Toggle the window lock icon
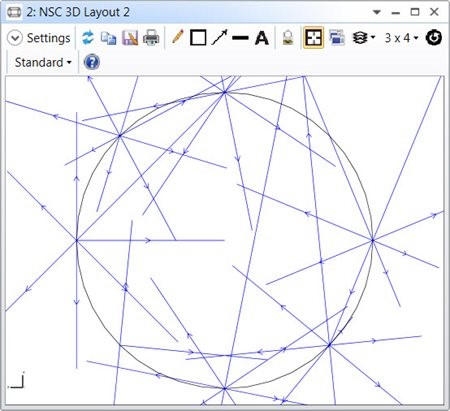The height and width of the screenshot is (411, 450). coord(288,38)
